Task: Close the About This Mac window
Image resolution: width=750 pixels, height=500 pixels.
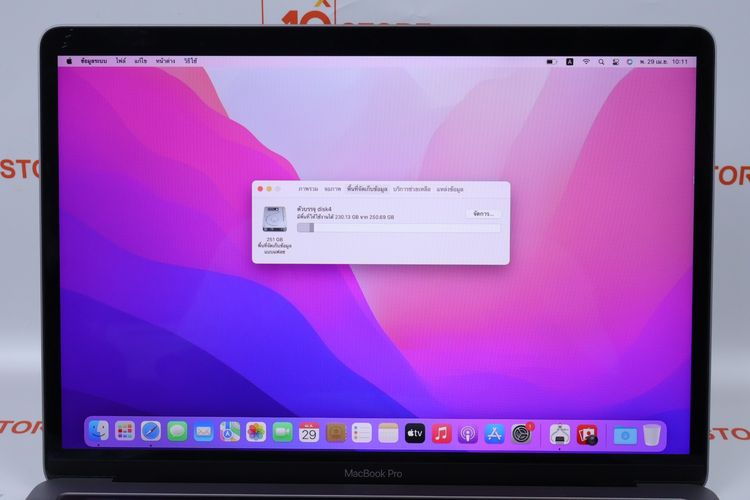Action: [260, 189]
